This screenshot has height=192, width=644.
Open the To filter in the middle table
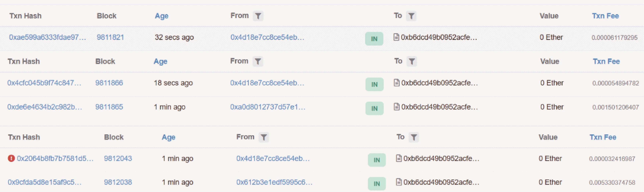412,61
